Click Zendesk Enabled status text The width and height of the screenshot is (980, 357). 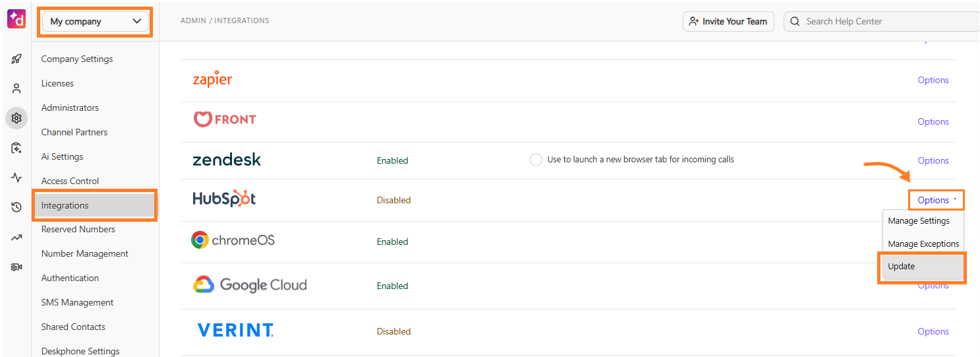392,160
